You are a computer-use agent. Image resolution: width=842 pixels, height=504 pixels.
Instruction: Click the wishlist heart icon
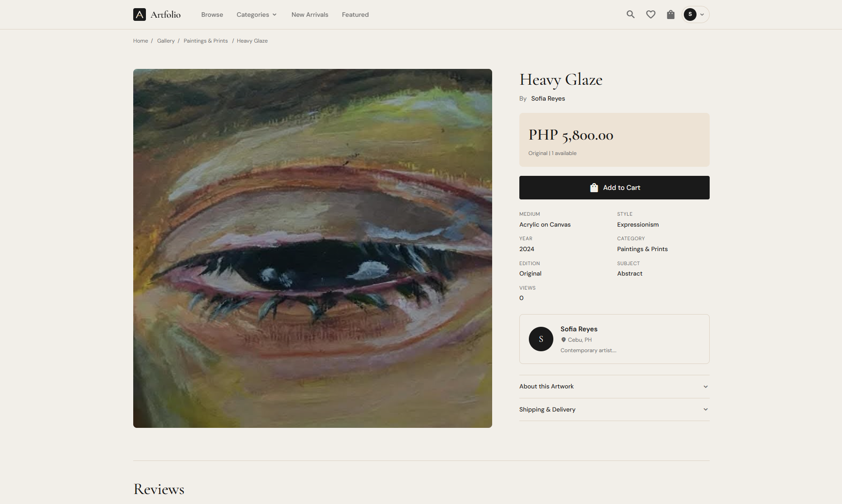650,14
